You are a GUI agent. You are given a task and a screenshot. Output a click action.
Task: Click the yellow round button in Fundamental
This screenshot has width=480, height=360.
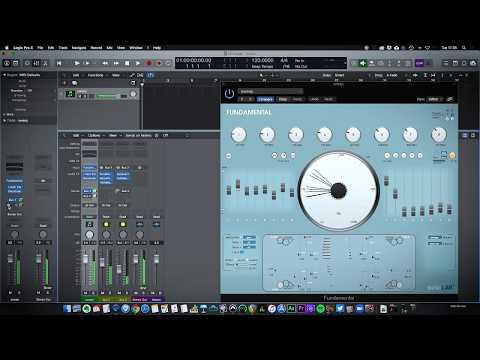coord(452,155)
